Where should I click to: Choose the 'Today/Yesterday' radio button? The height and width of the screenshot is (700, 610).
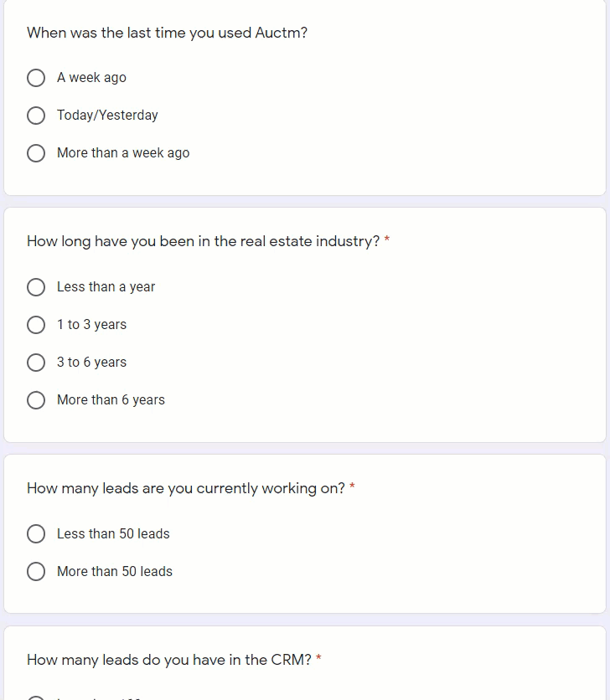click(36, 116)
